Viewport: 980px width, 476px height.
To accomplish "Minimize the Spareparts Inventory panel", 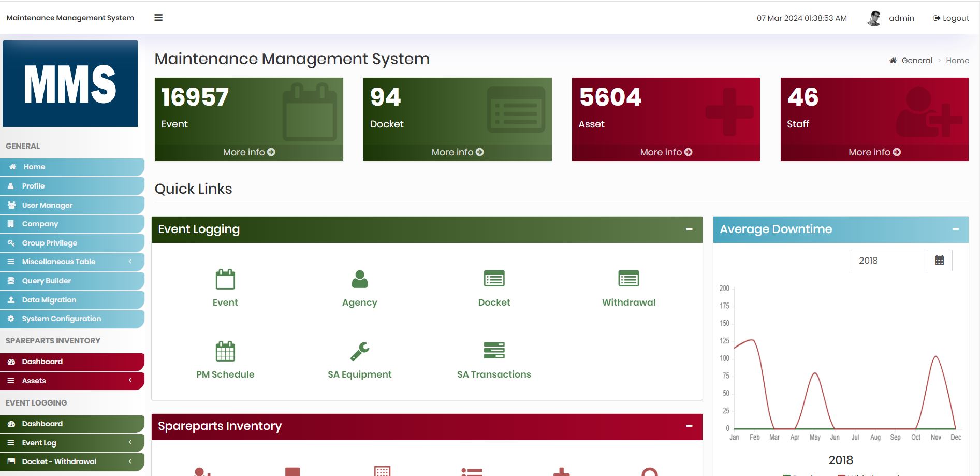I will coord(689,426).
